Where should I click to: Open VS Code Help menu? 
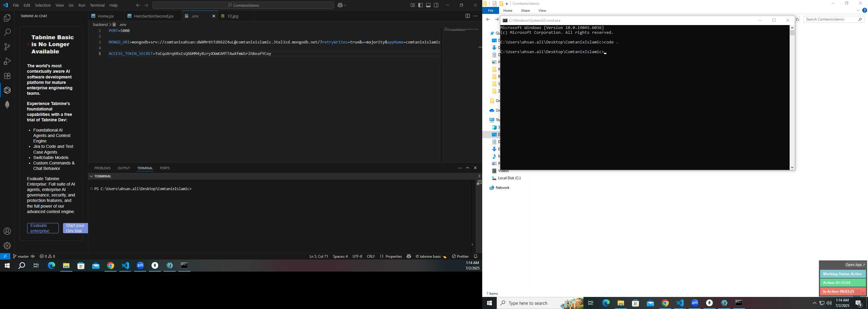[x=114, y=5]
